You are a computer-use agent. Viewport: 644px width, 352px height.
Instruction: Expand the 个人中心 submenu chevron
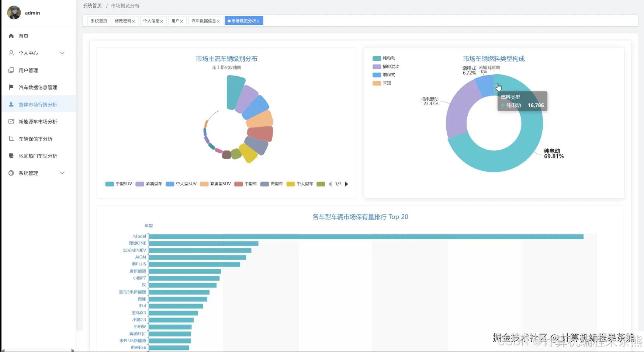62,53
